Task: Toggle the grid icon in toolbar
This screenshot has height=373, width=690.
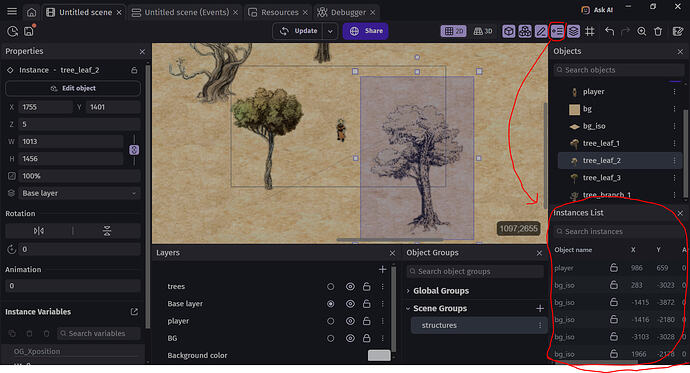Action: point(590,31)
